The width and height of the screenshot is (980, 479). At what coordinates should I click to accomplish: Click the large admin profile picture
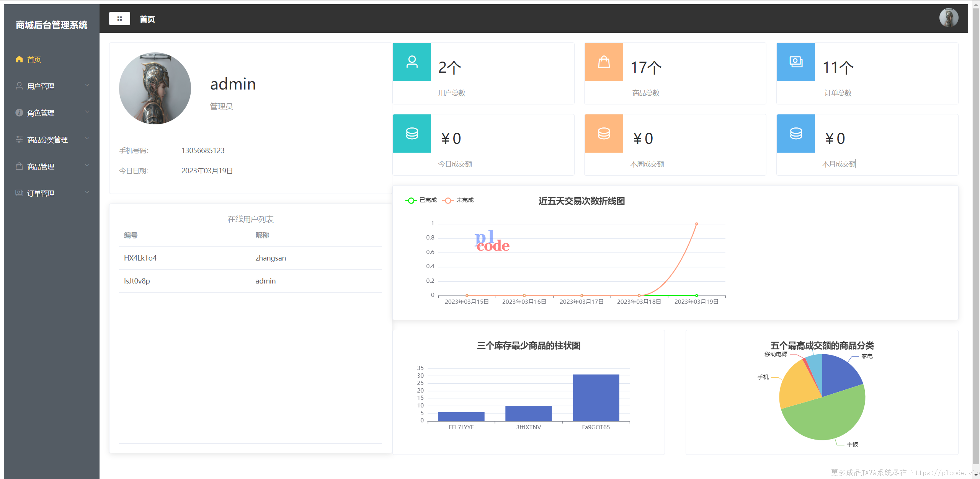[x=155, y=88]
